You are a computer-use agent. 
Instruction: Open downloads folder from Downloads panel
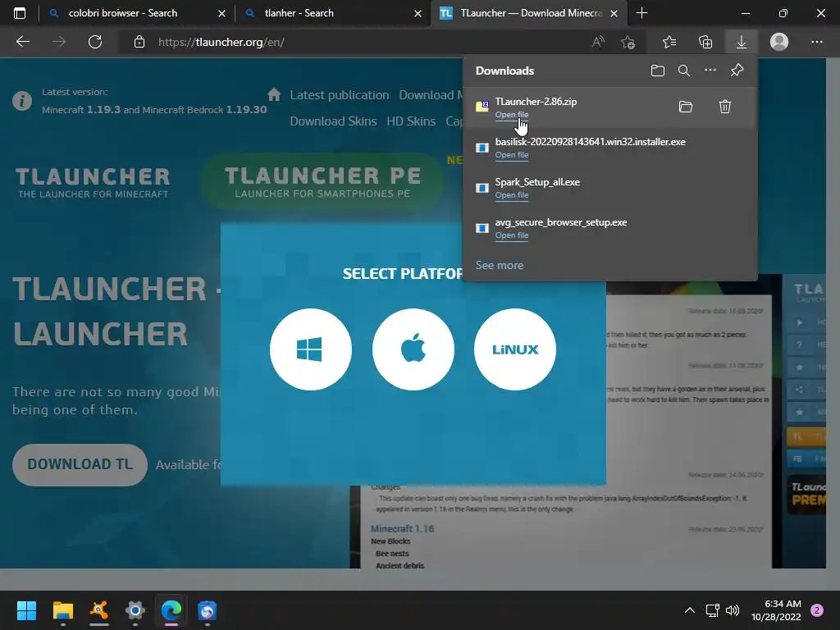point(657,71)
